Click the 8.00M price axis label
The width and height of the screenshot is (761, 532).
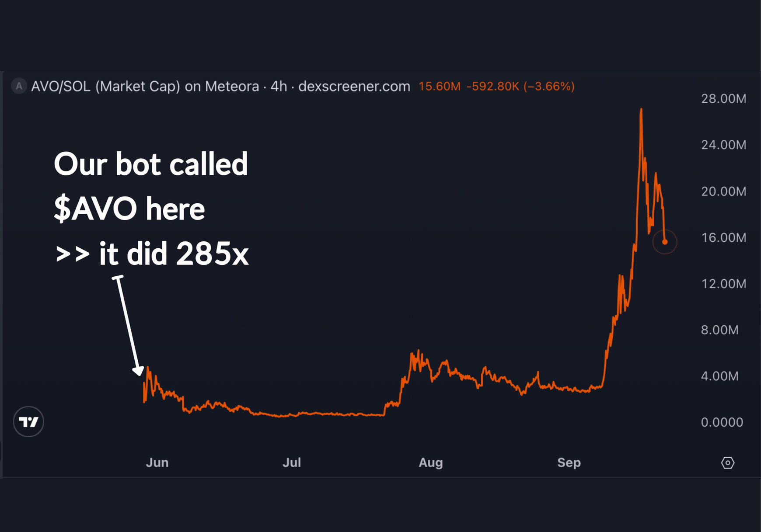click(x=720, y=330)
